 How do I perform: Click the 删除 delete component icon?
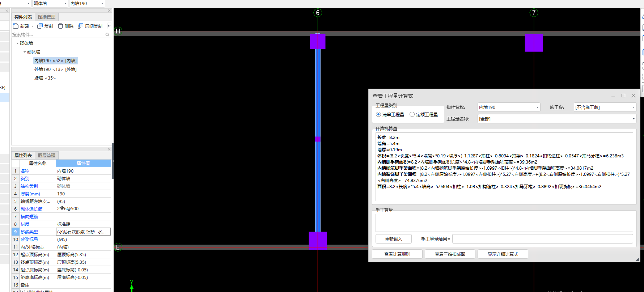pyautogui.click(x=60, y=26)
